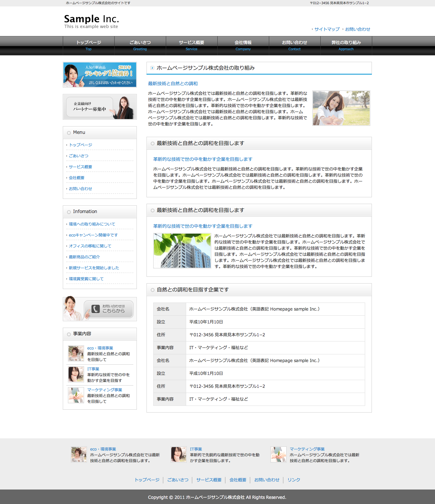
Task: Open ecoキャンペーン開催中です information link
Action: pos(93,235)
